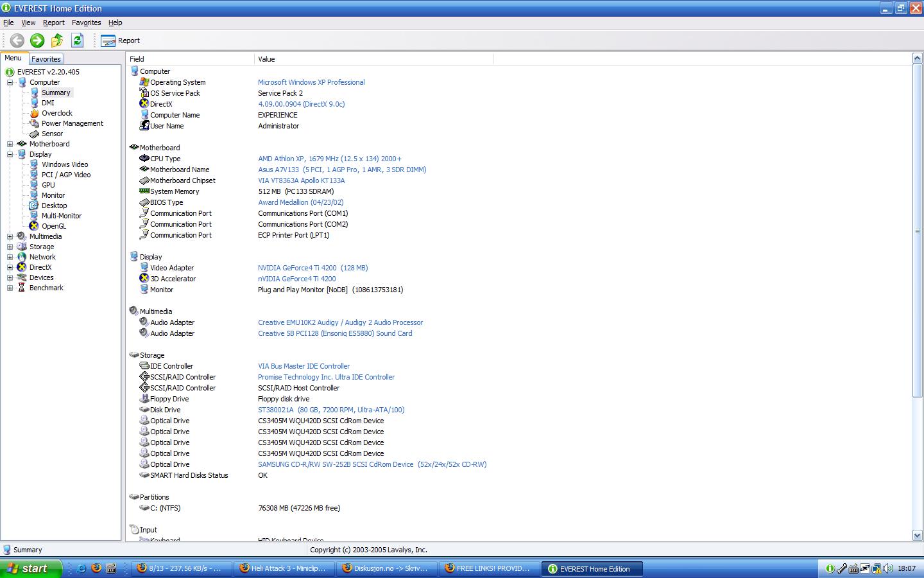The height and width of the screenshot is (578, 924).
Task: Open the File menu
Action: 8,22
